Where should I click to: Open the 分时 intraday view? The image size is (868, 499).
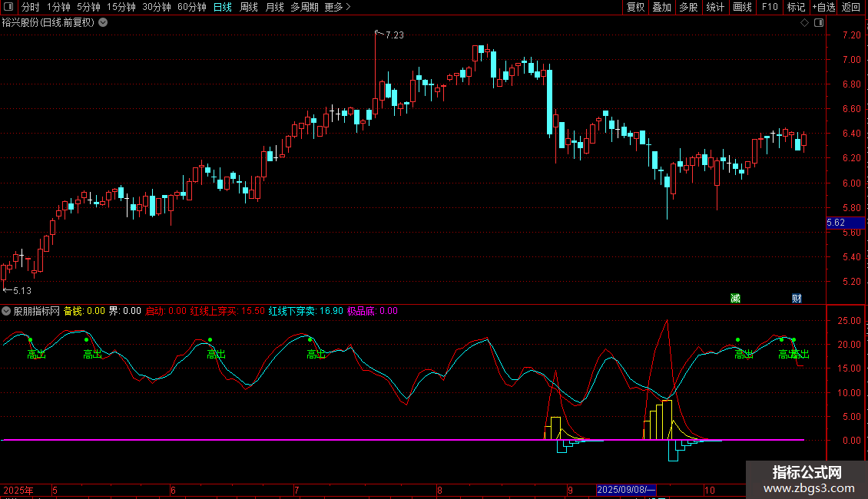tap(31, 7)
